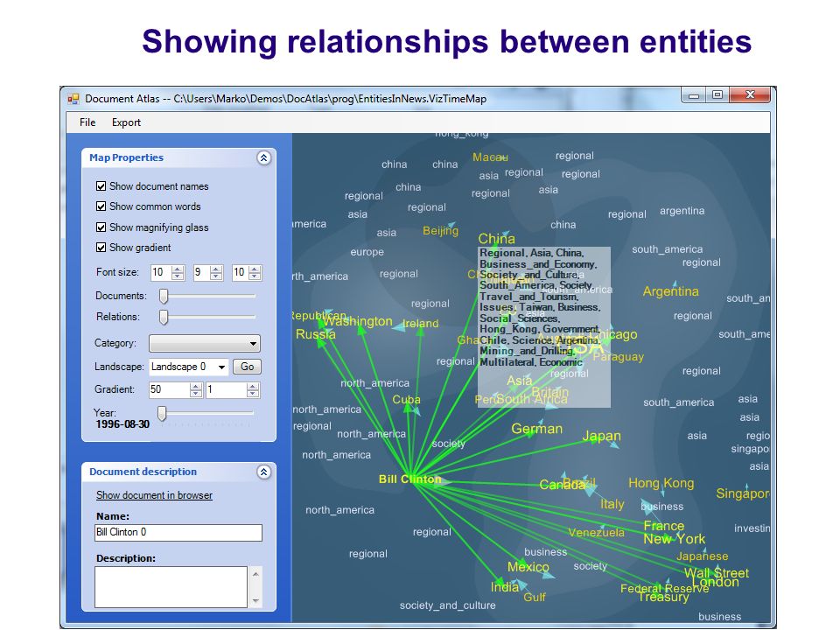Click the Paraguay entity label

pyautogui.click(x=619, y=357)
